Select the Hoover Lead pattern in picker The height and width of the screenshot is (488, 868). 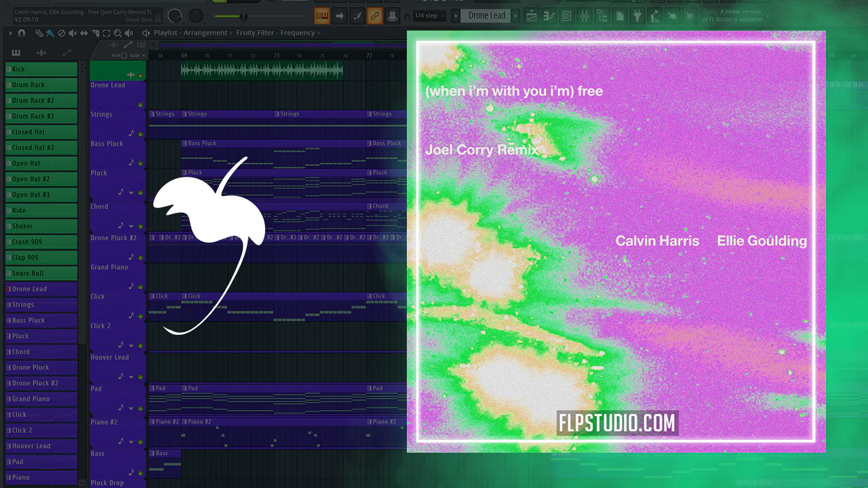click(x=41, y=446)
